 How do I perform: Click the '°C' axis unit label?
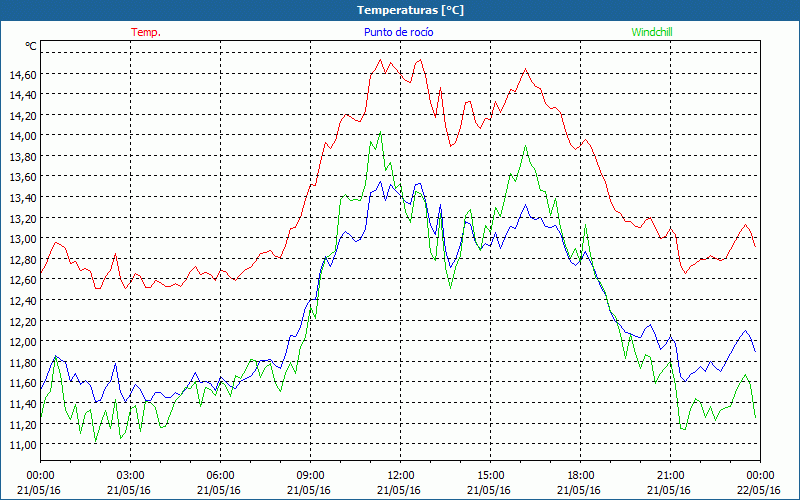point(31,46)
